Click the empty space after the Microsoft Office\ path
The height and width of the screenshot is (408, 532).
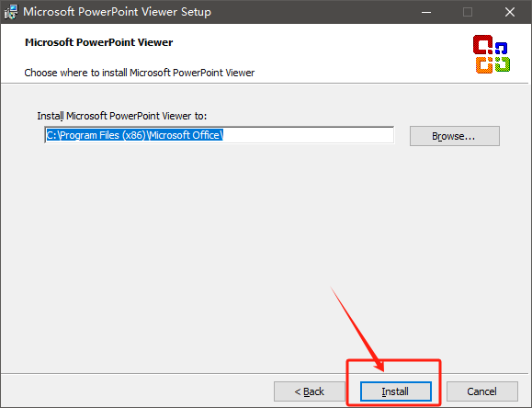(308, 135)
